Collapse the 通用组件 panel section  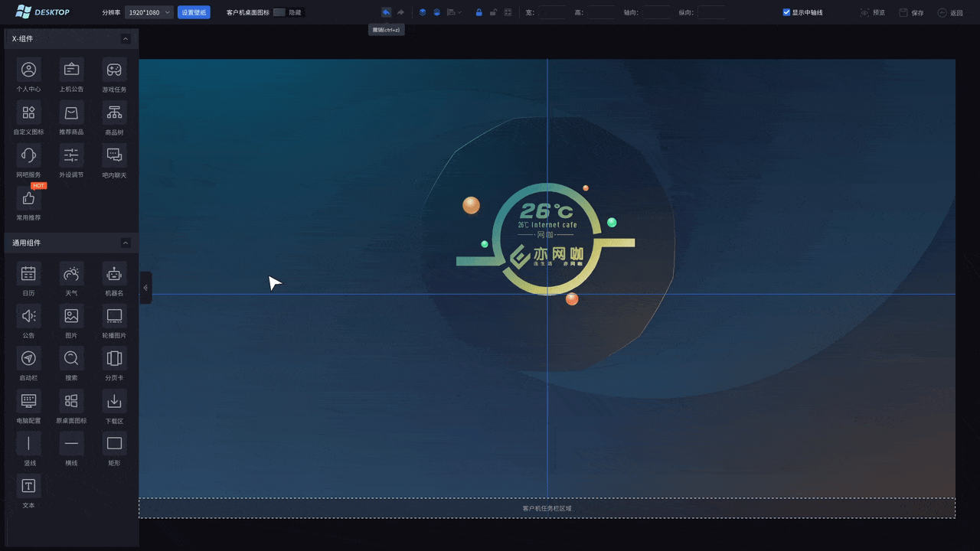tap(126, 243)
